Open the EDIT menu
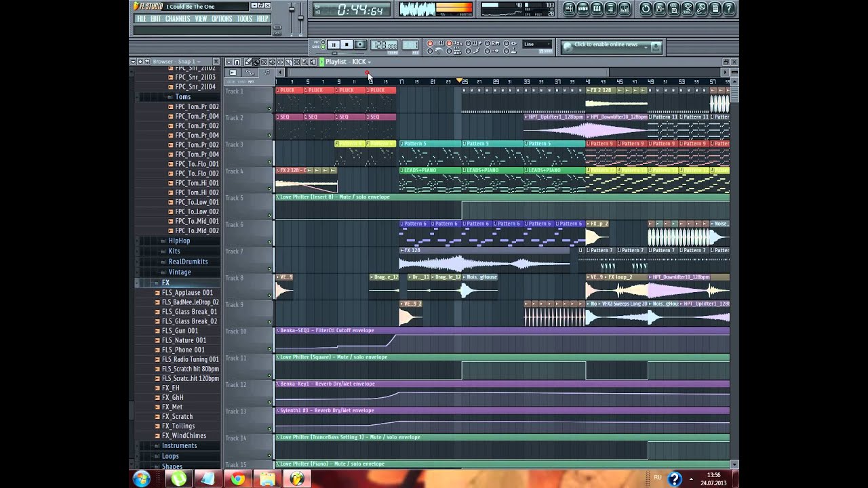868x488 pixels. [x=156, y=18]
